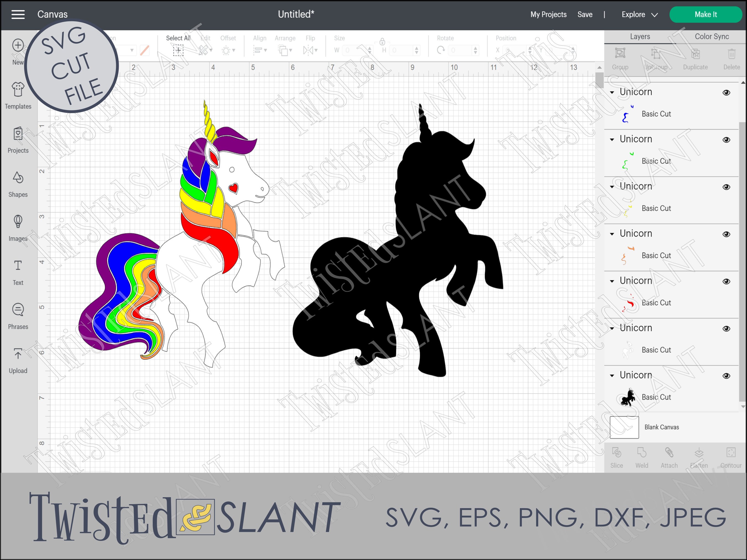Click the Group icon in Layers panel
The image size is (747, 560).
pos(620,53)
